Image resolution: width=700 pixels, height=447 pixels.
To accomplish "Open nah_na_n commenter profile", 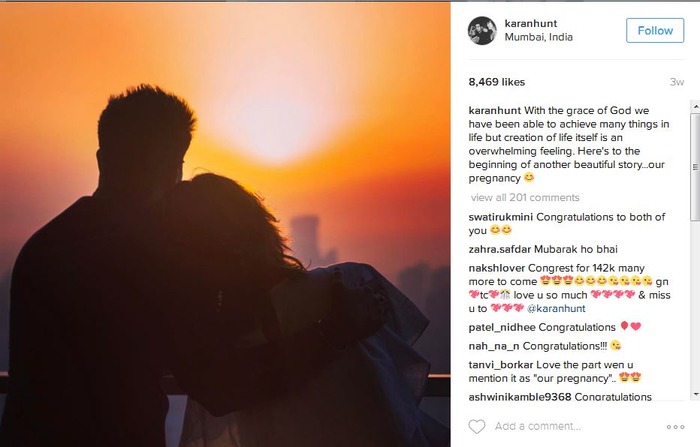I will point(494,346).
